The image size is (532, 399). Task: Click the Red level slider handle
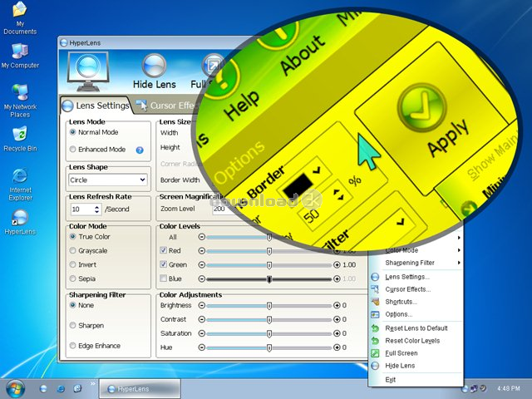pyautogui.click(x=269, y=251)
